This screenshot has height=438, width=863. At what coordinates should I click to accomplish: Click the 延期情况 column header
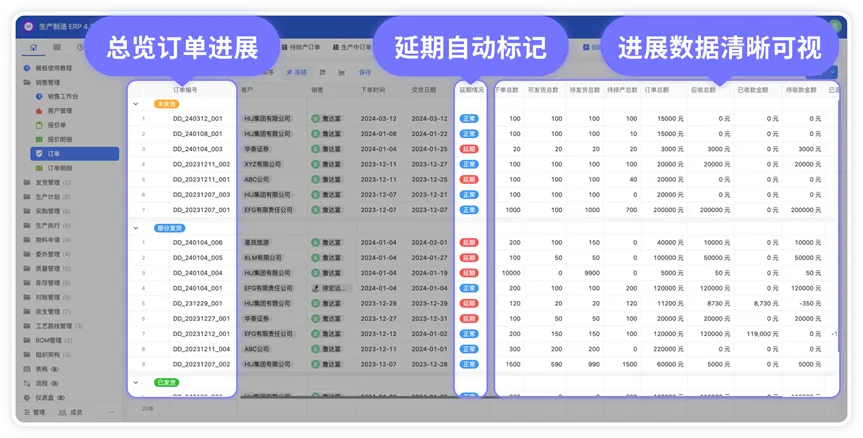point(472,90)
